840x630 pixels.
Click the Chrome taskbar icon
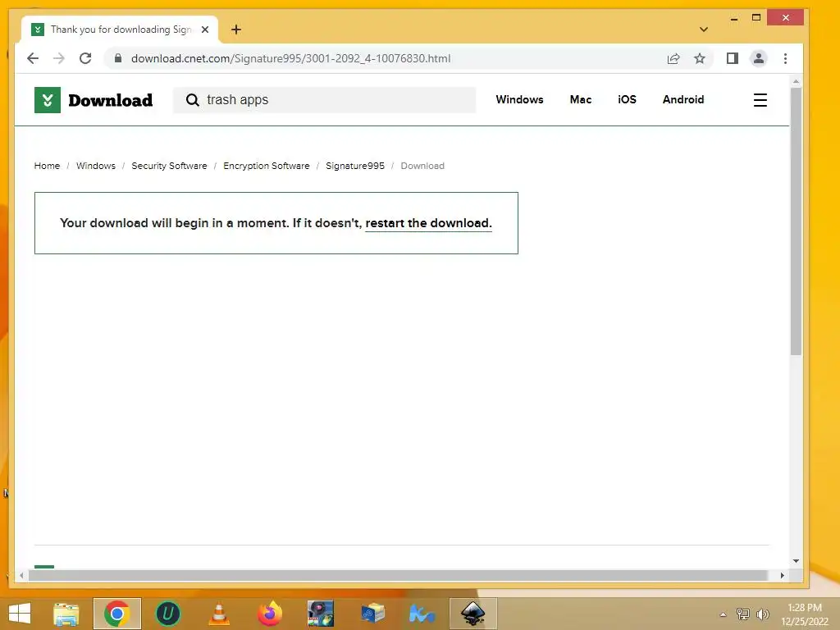tap(116, 614)
